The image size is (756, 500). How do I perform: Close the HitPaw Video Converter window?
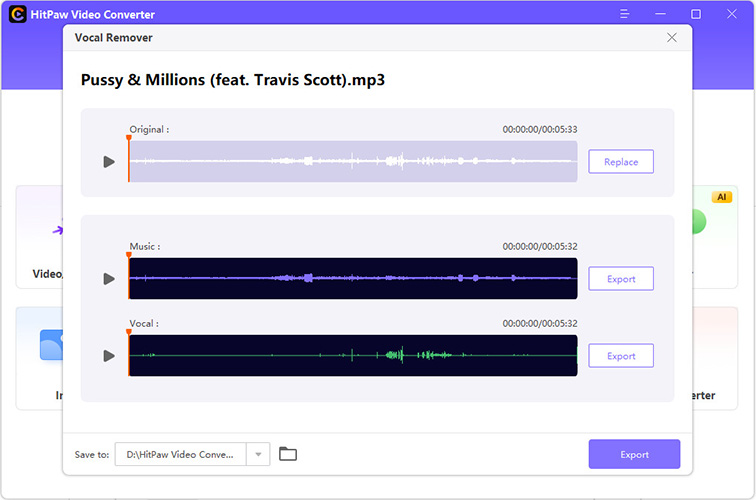tap(731, 14)
